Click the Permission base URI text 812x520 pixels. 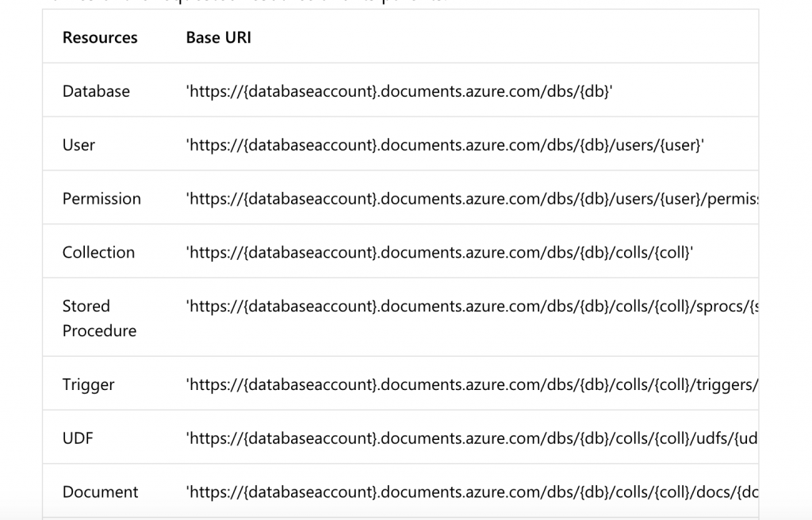[x=473, y=199]
